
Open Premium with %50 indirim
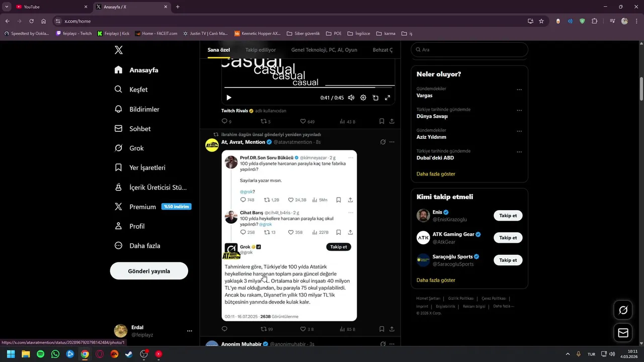pos(152,207)
